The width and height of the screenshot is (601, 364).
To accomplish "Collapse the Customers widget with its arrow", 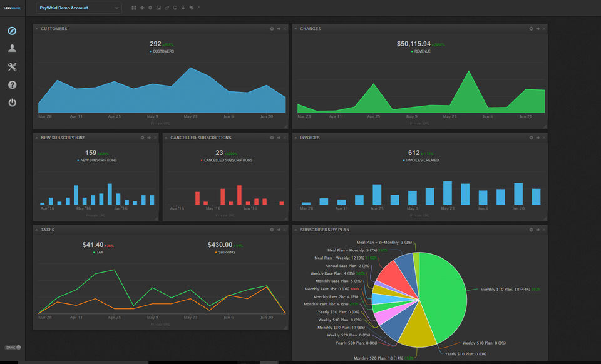I will point(37,29).
